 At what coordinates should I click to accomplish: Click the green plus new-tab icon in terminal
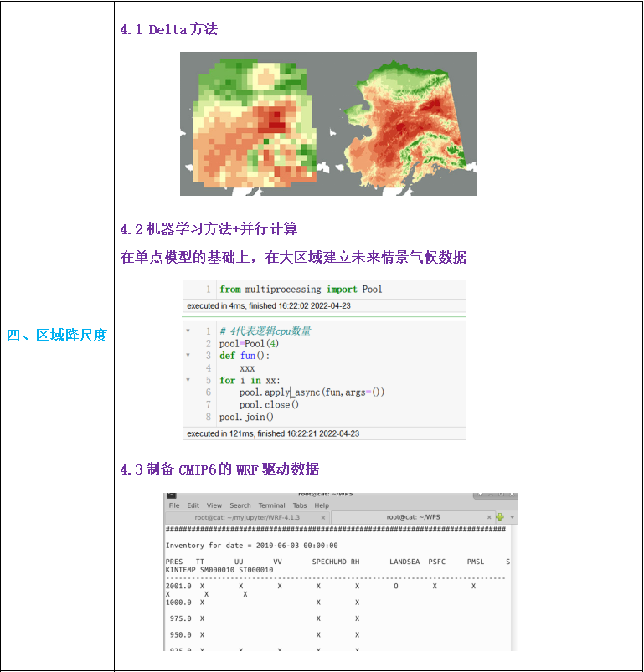coord(500,517)
